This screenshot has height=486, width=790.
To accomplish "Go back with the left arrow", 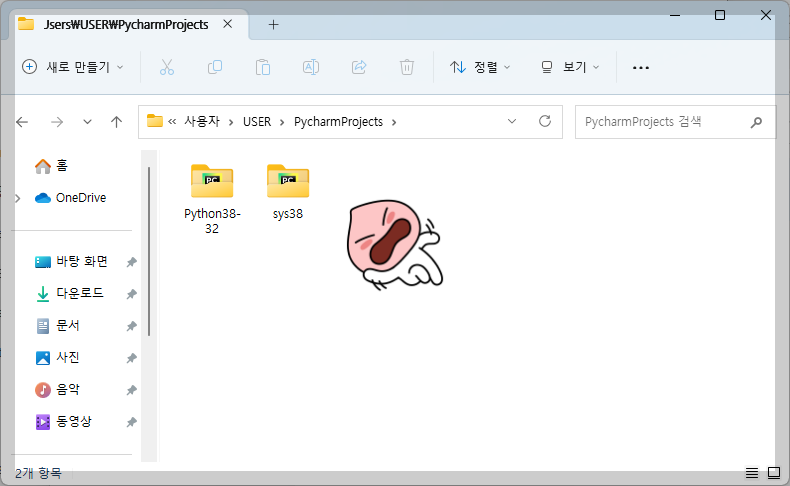I will click(22, 122).
